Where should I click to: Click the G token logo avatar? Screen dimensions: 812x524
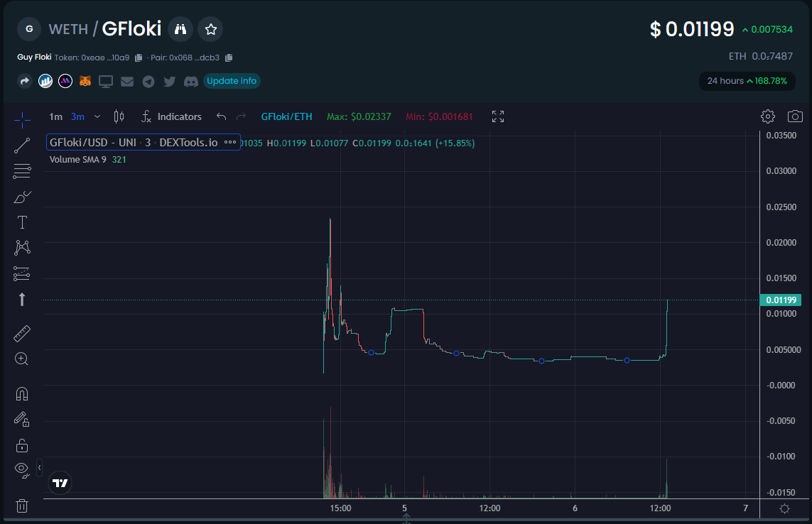pos(29,29)
